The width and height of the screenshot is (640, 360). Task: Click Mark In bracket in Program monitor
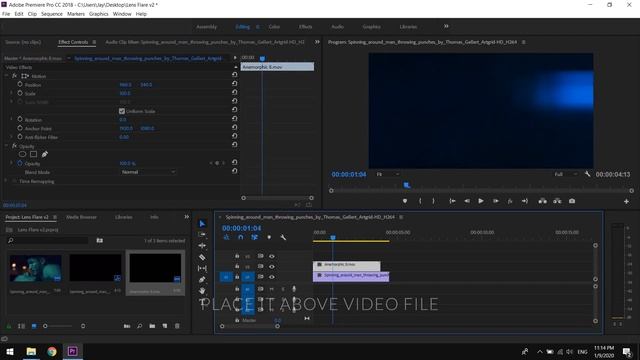[x=420, y=201]
